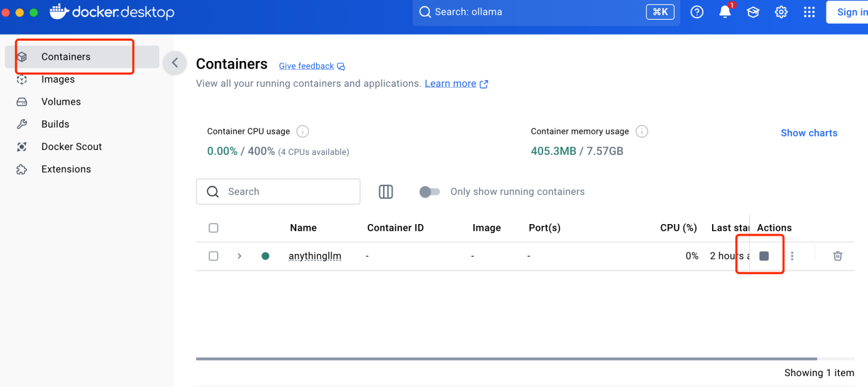Delete anythingllm with trash icon
Screen dimensions: 868x387
pos(837,256)
